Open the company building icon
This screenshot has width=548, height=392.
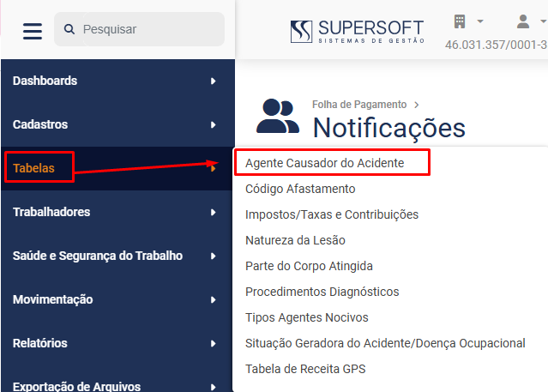click(x=460, y=21)
